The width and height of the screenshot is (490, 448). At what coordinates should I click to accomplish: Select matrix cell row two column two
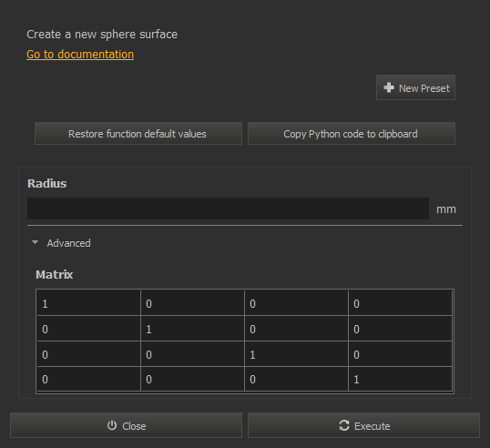pyautogui.click(x=192, y=329)
